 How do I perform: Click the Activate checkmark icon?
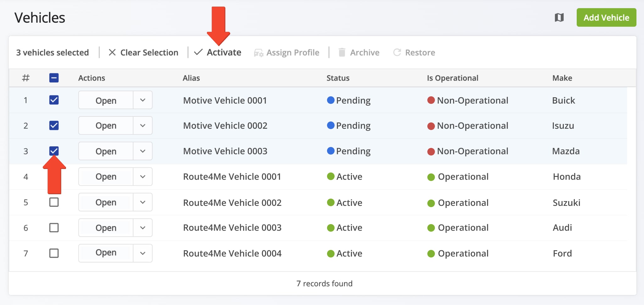point(198,52)
